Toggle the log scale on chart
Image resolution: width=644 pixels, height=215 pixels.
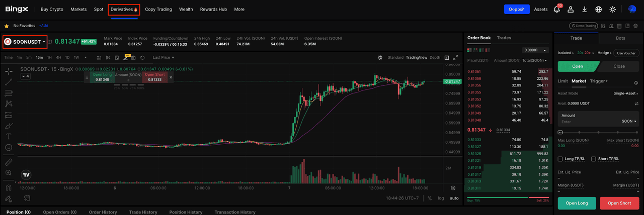tap(441, 198)
